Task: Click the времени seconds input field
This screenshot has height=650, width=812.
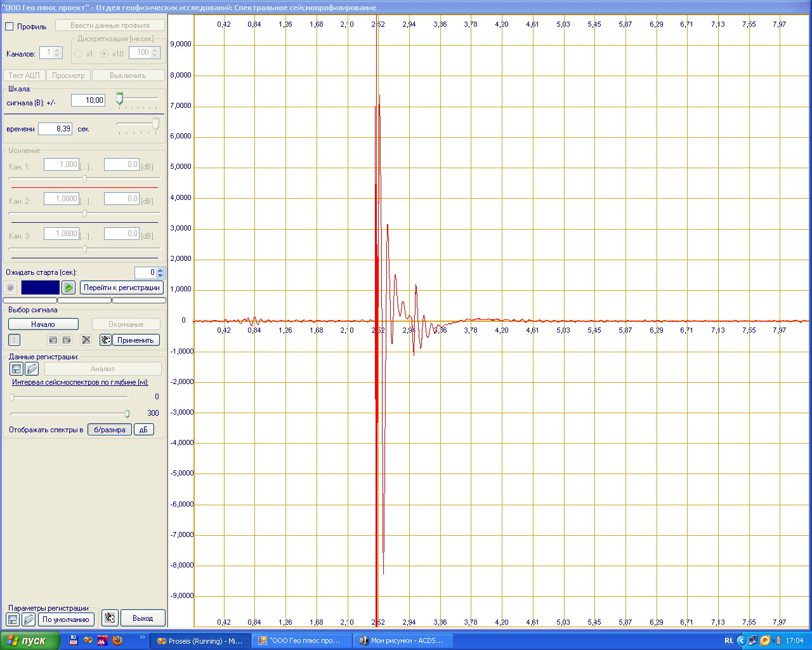Action: (x=55, y=129)
